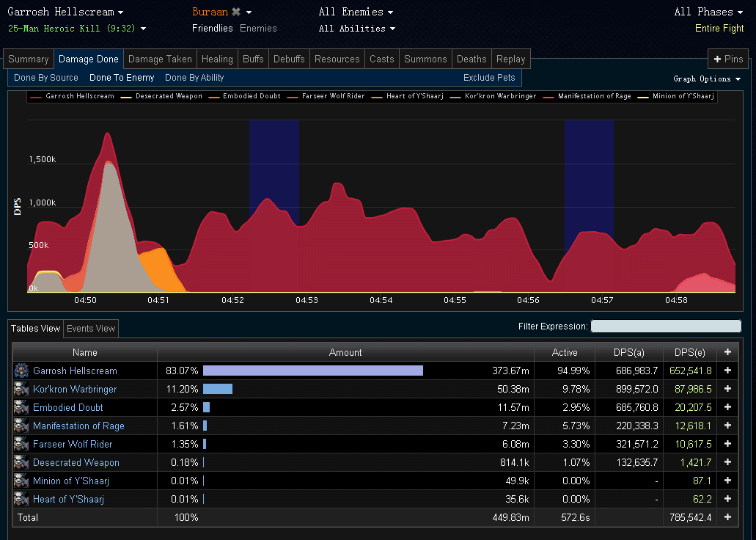
Task: Remove Buraan filter with the X icon
Action: pyautogui.click(x=236, y=12)
